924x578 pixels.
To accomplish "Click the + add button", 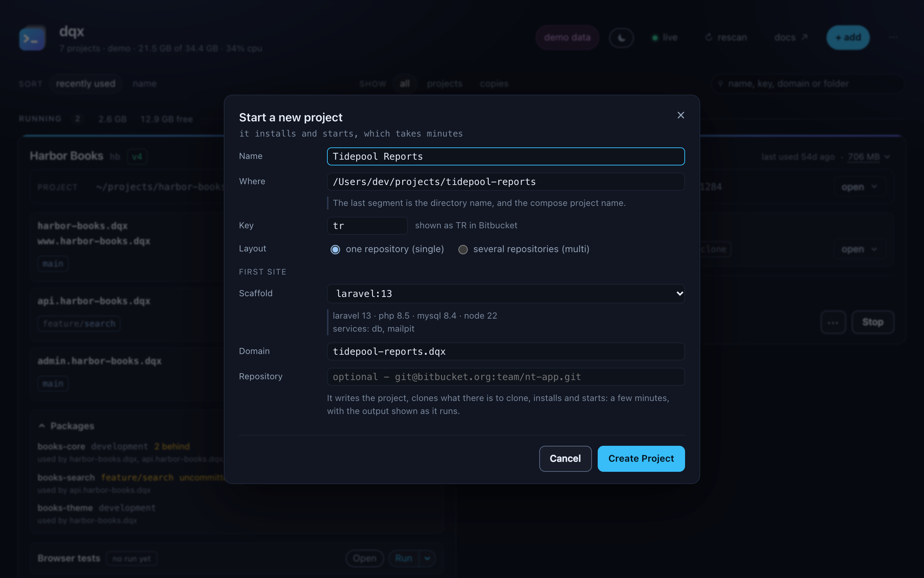I will pyautogui.click(x=848, y=38).
